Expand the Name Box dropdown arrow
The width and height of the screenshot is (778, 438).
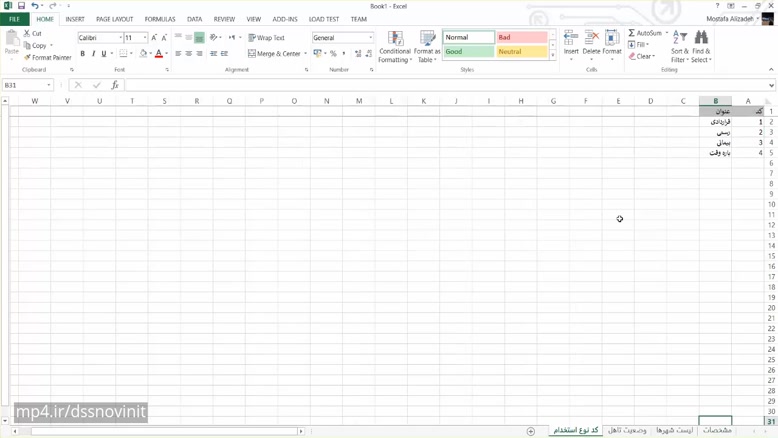tap(49, 86)
